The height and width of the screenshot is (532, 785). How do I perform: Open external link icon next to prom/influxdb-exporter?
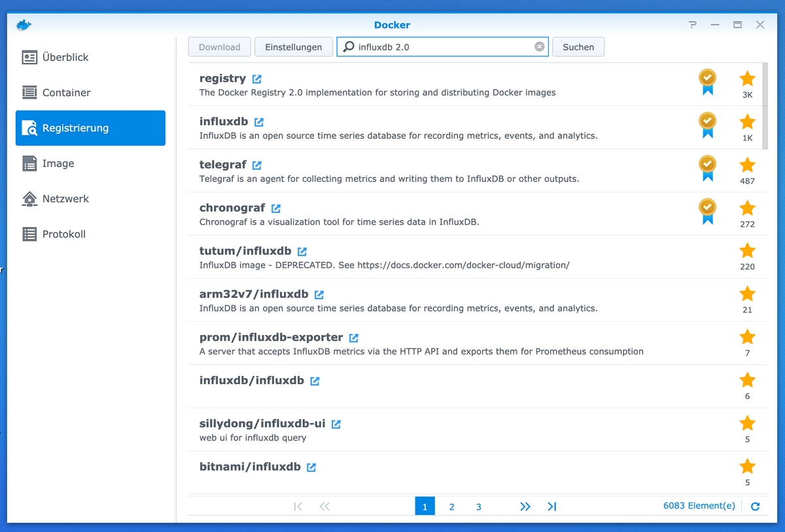[354, 338]
